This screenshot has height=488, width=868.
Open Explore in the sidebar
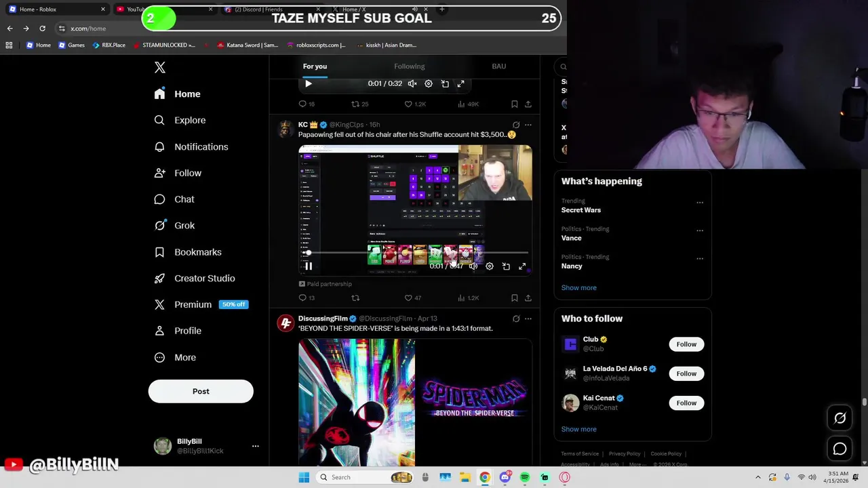180,120
